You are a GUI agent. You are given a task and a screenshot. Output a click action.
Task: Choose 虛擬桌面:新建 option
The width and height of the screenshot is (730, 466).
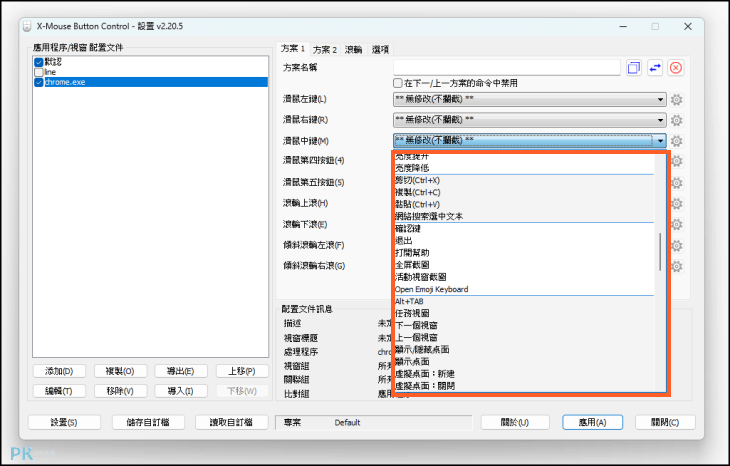pyautogui.click(x=524, y=374)
